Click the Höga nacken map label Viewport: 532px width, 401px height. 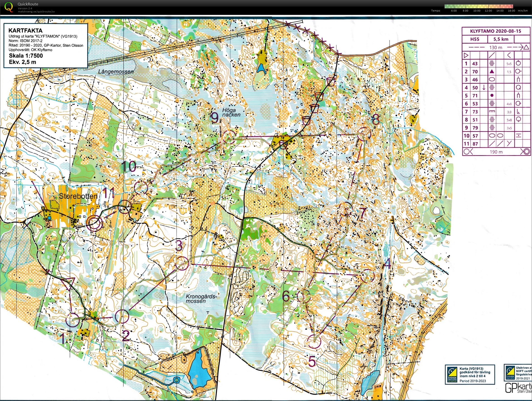[x=231, y=112]
